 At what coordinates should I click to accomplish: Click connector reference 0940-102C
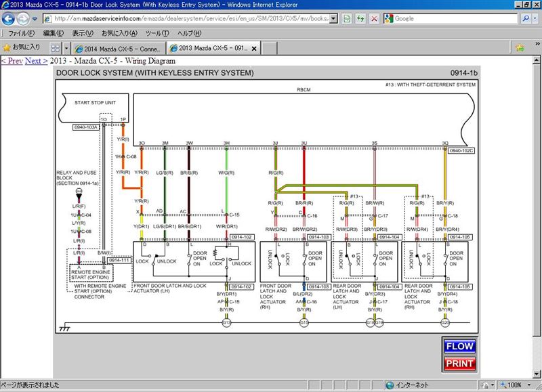coord(461,150)
